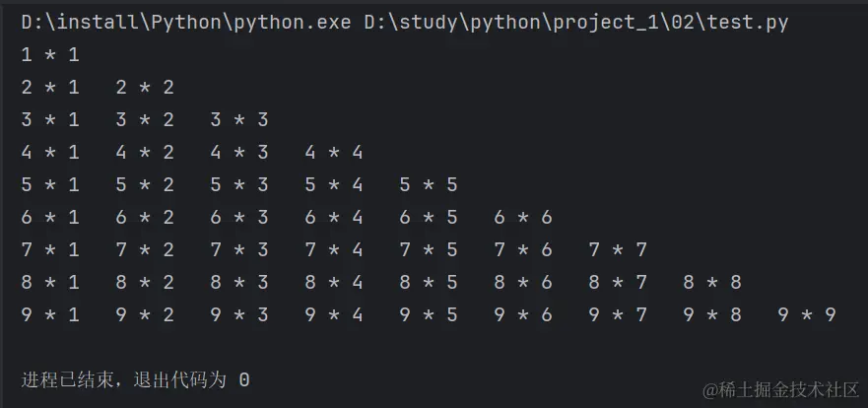Click the '9 * 1' output entry

50,315
